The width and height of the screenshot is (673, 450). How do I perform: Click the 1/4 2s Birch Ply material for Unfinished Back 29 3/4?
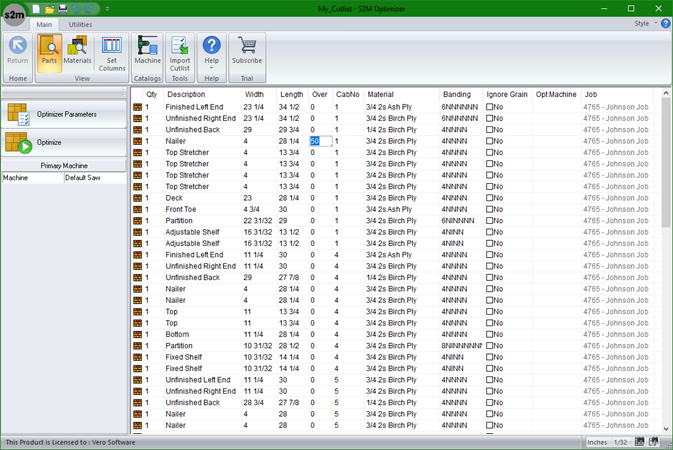point(391,130)
